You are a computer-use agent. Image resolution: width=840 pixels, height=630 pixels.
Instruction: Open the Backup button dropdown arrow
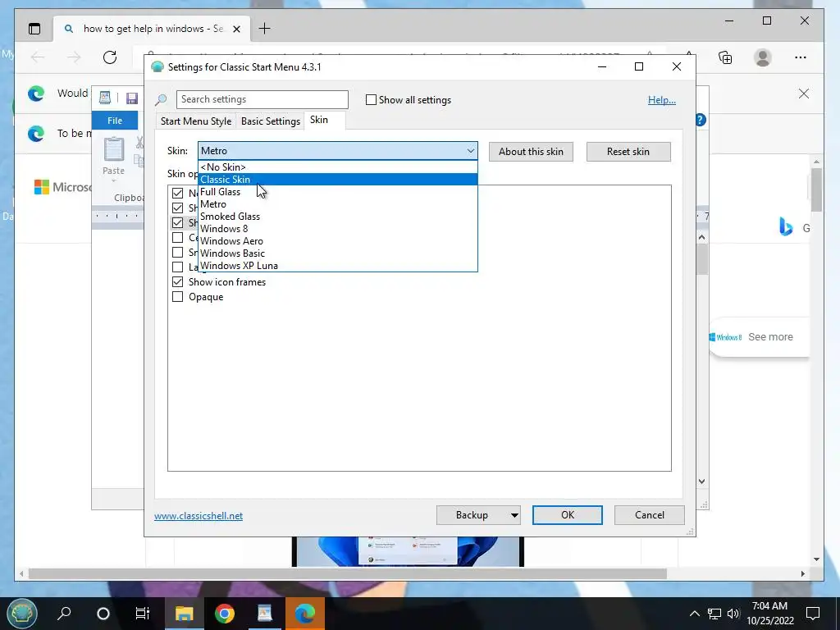pyautogui.click(x=514, y=515)
